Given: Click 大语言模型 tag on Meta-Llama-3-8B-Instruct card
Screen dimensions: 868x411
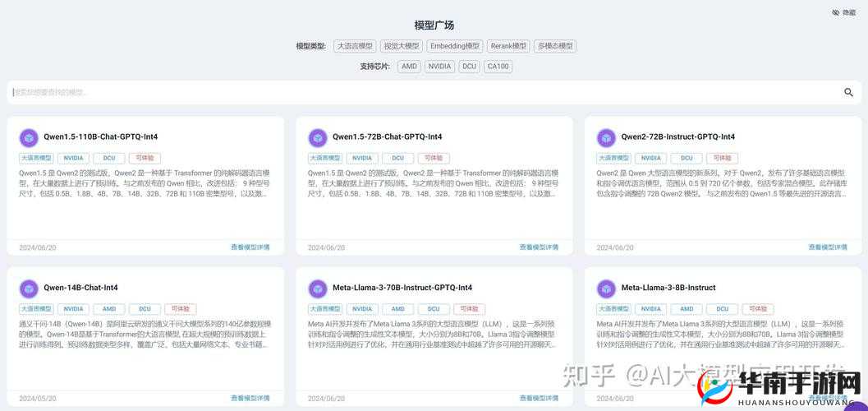Looking at the screenshot, I should click(613, 309).
